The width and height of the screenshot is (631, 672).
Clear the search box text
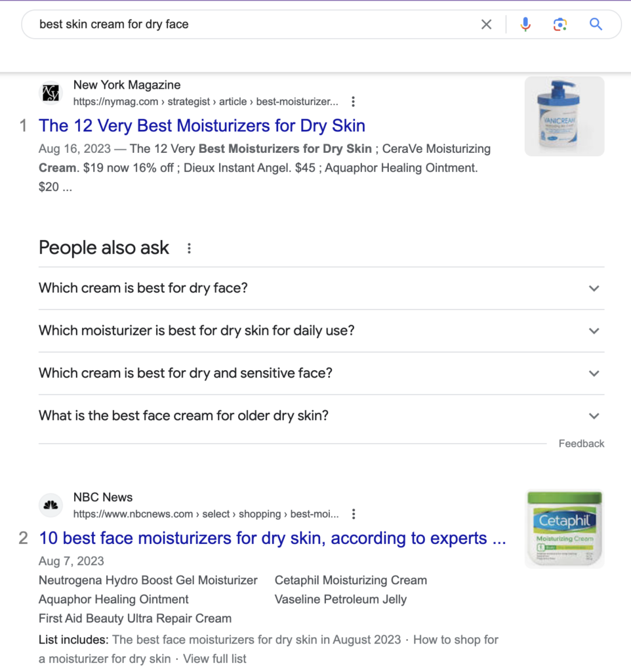click(x=486, y=25)
